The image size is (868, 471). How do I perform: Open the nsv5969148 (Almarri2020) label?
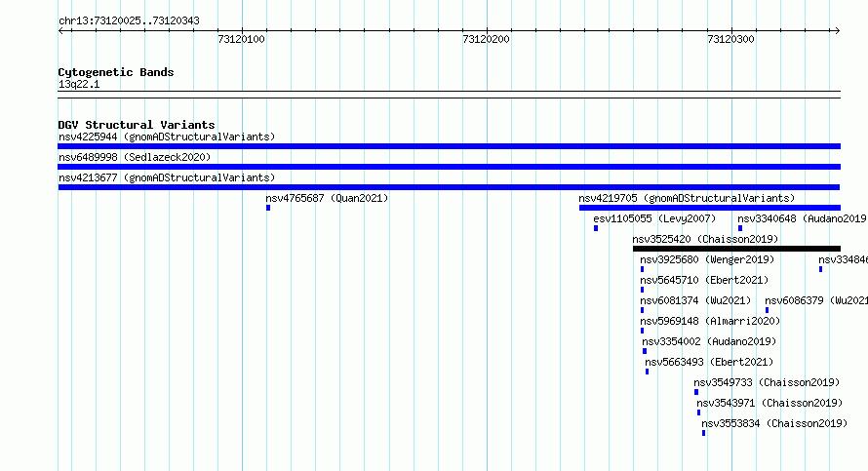[x=710, y=321]
